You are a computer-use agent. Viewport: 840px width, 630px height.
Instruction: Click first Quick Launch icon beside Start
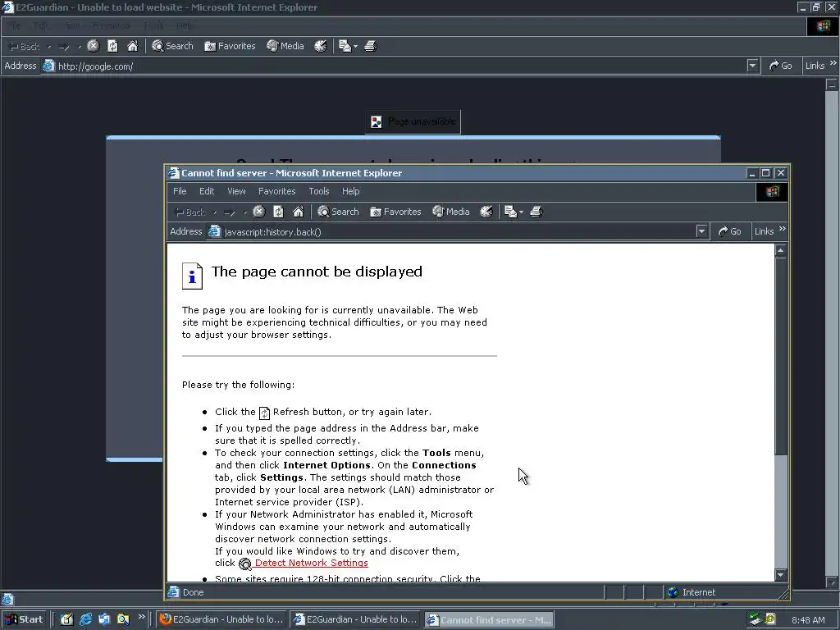[x=66, y=619]
